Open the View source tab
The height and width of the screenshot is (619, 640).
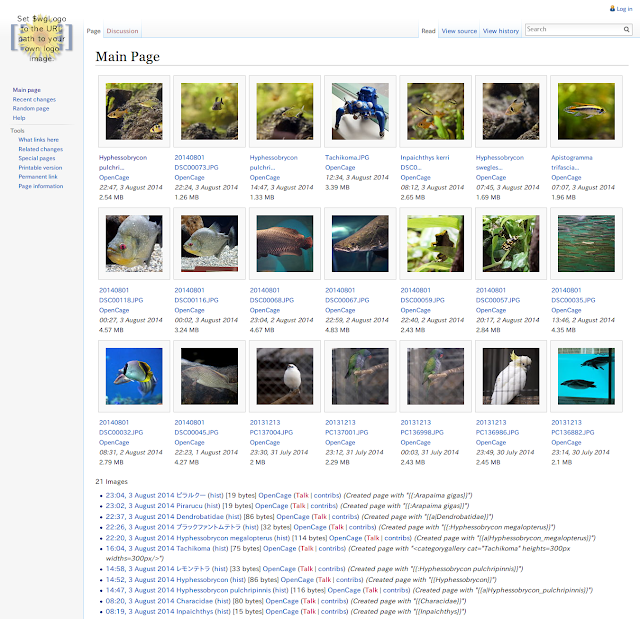point(459,31)
